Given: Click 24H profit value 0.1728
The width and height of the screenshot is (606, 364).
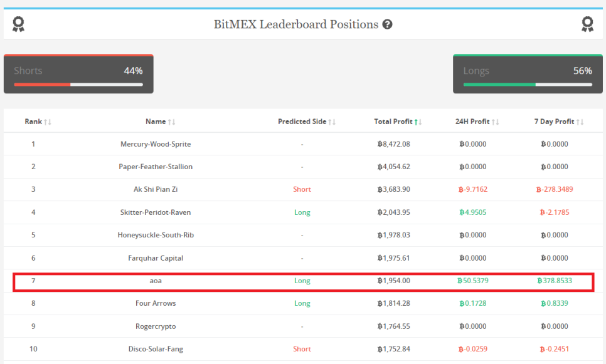Looking at the screenshot, I should 472,303.
